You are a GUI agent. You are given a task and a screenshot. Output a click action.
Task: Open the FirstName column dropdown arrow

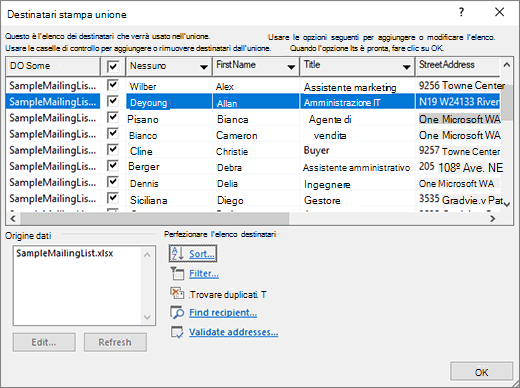291,67
